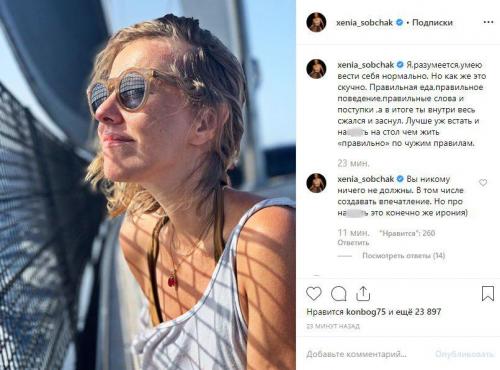
Task: Open the header profile avatar
Action: tap(316, 22)
